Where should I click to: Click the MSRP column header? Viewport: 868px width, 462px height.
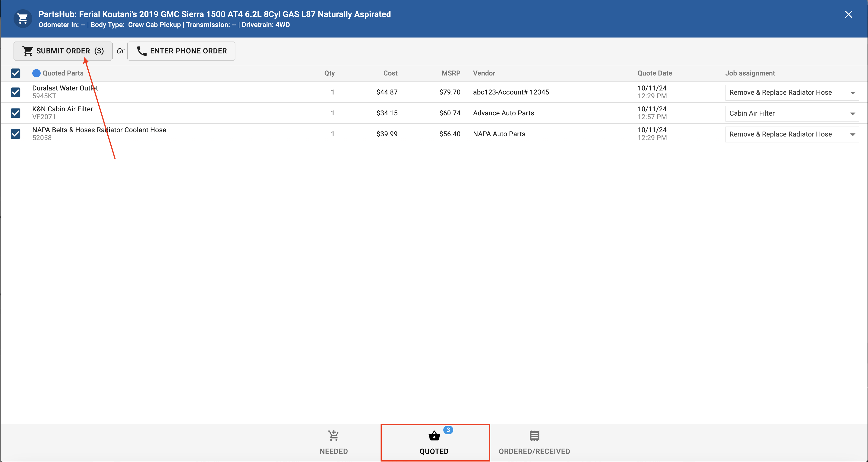tap(451, 73)
